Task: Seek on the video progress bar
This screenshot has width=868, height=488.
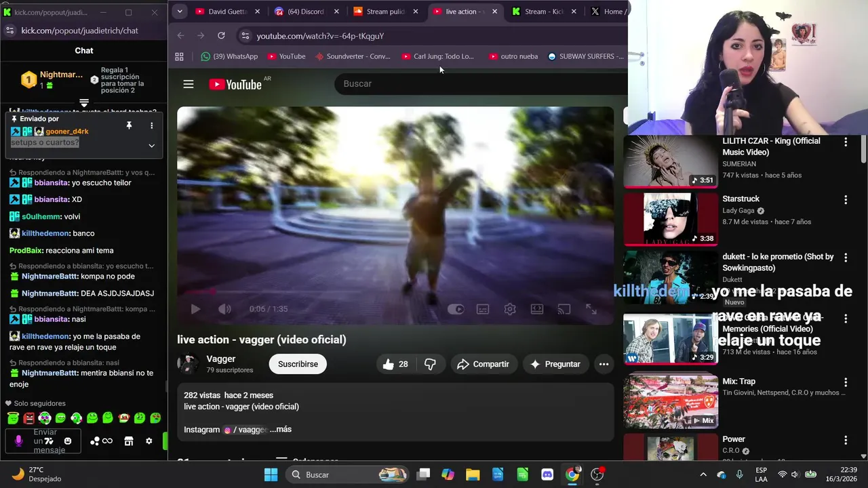Action: click(395, 292)
